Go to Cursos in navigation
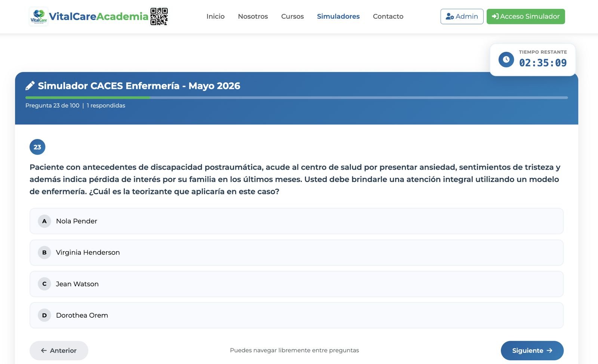Screen dimensions: 598x364 [x=292, y=16]
